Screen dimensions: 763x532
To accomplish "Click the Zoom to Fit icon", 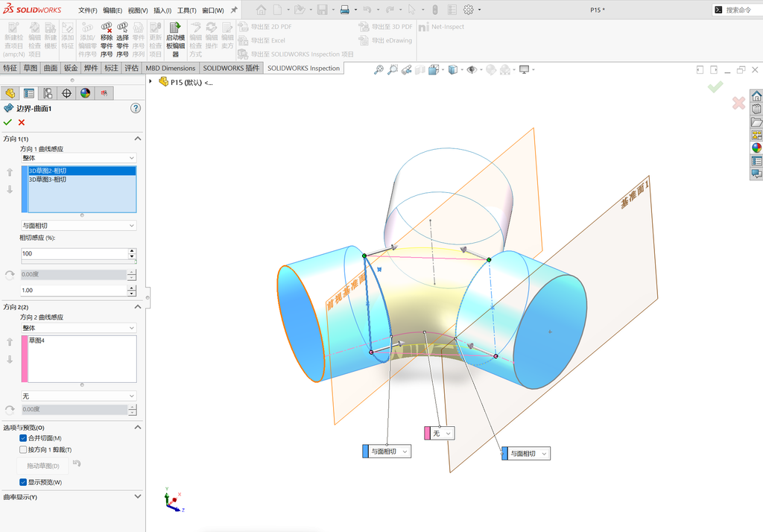I will click(379, 69).
